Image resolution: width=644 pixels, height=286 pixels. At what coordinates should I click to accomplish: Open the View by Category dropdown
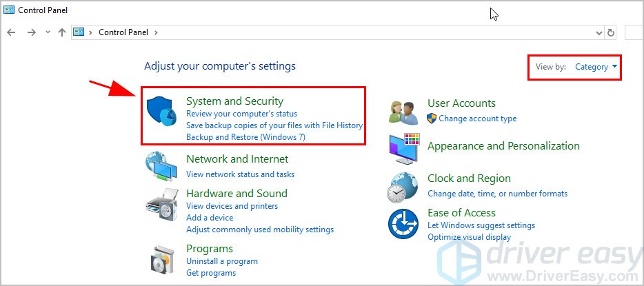[596, 67]
